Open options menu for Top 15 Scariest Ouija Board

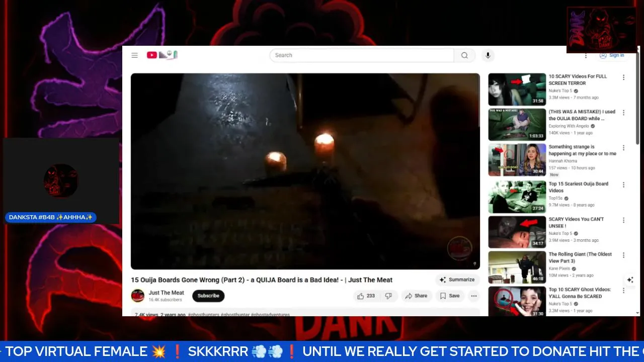[x=623, y=185]
